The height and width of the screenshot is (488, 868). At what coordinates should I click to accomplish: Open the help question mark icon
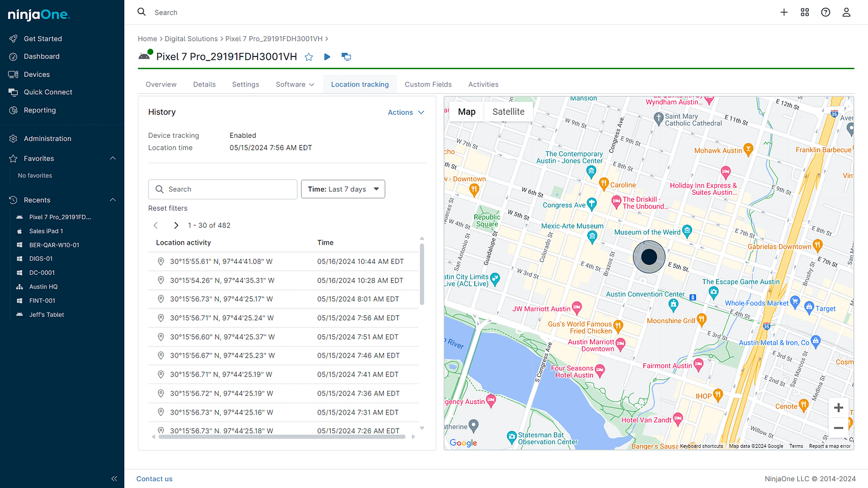826,12
